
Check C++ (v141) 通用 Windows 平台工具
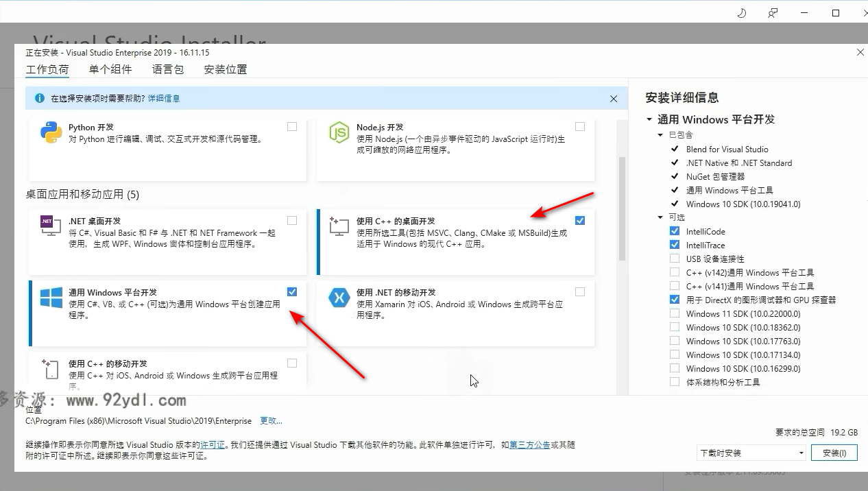(675, 286)
